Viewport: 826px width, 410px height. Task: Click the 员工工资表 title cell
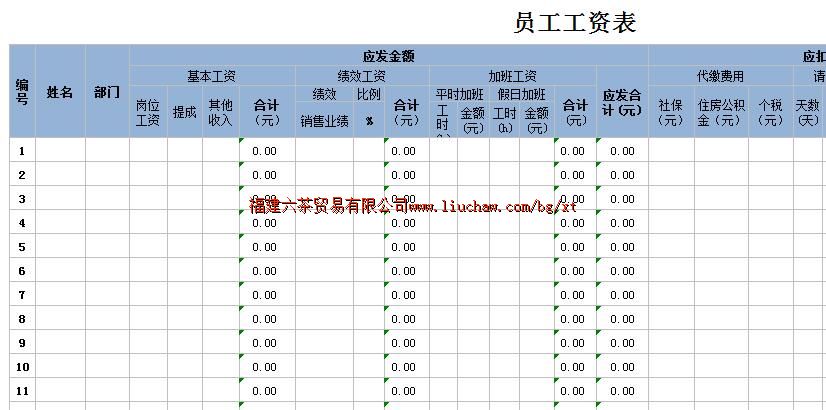click(x=574, y=23)
